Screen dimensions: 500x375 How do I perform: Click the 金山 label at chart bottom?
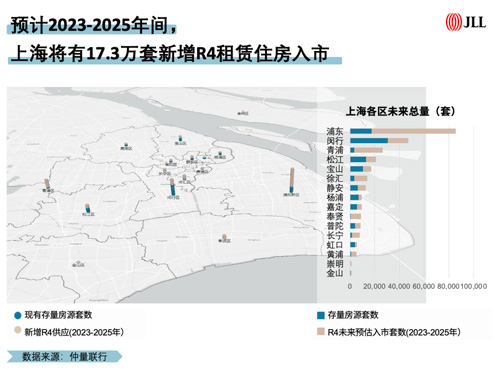click(335, 273)
